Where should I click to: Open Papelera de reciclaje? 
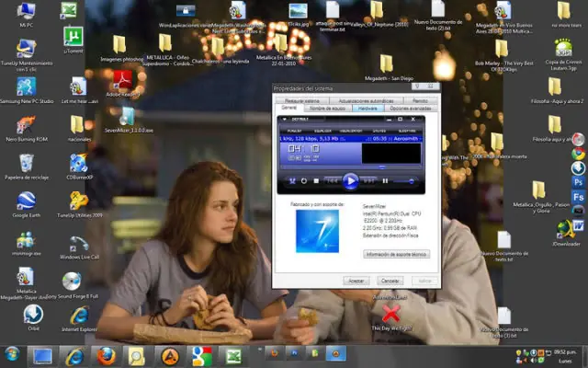coord(27,163)
